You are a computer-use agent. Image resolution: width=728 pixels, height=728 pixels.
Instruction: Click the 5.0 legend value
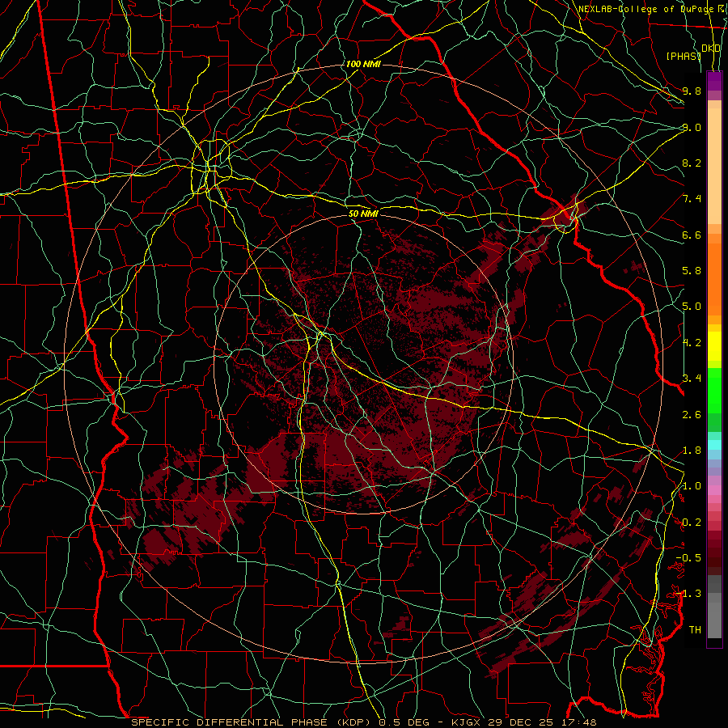692,307
